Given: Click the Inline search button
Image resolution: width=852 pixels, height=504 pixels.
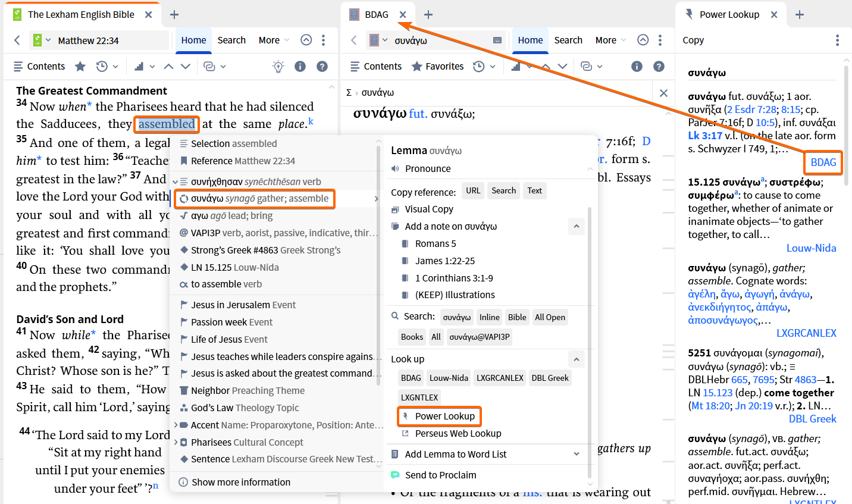Looking at the screenshot, I should point(489,317).
